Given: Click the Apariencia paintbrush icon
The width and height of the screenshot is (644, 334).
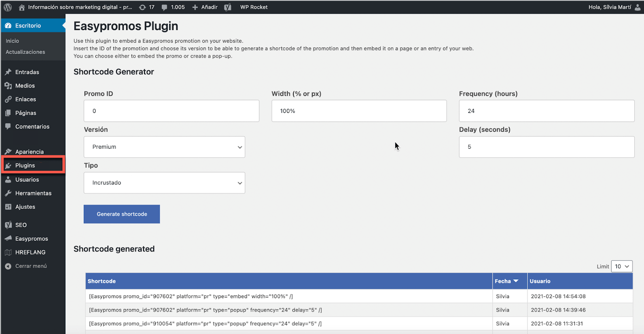Looking at the screenshot, I should click(x=8, y=151).
